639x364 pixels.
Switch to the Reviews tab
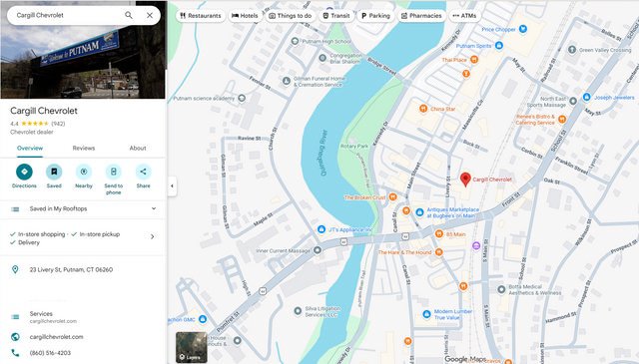coord(84,149)
